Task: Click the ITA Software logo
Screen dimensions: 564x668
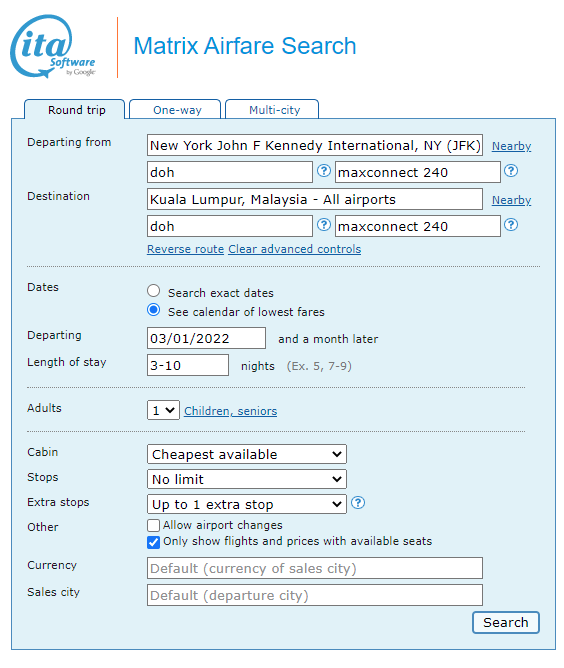Action: click(53, 46)
